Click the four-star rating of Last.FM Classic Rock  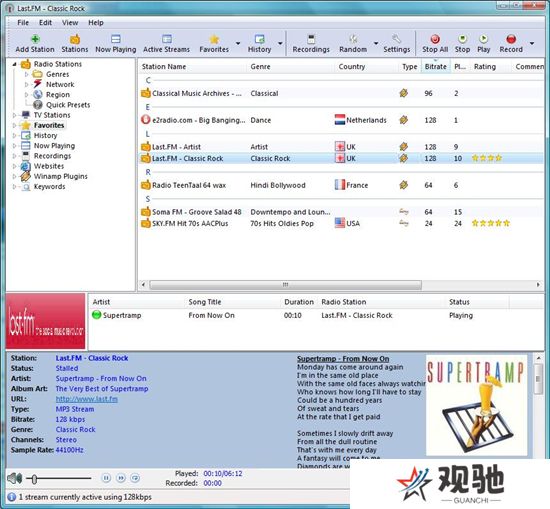click(487, 158)
